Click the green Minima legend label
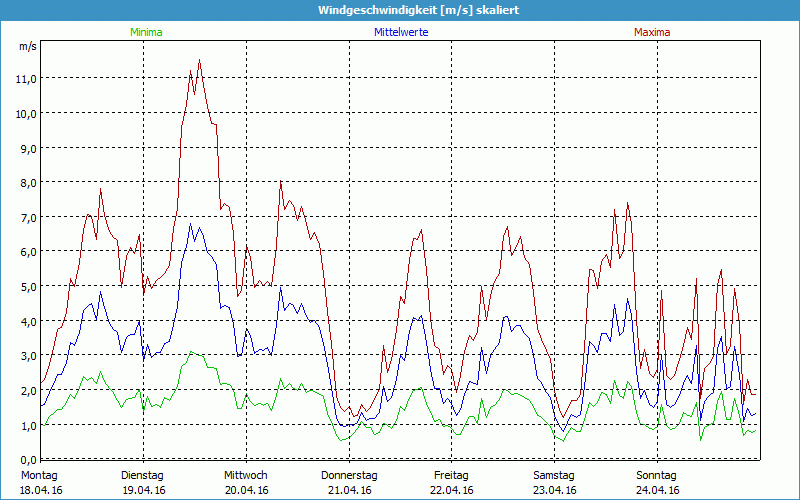 tap(146, 32)
